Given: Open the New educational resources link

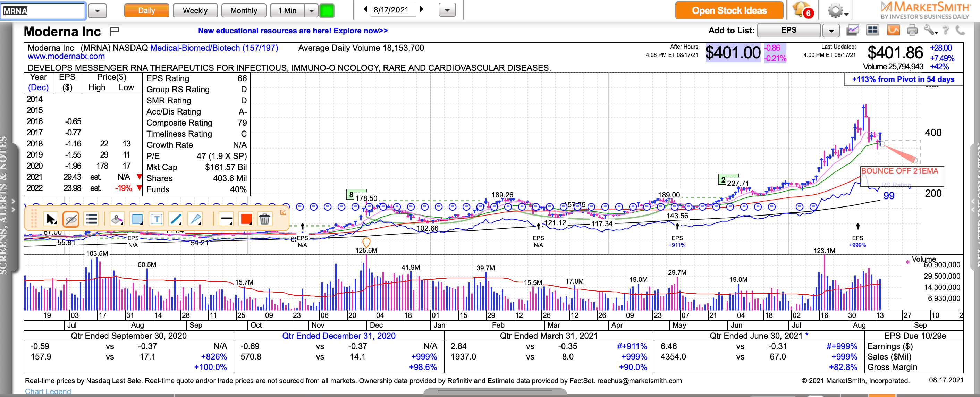Looking at the screenshot, I should coord(293,31).
